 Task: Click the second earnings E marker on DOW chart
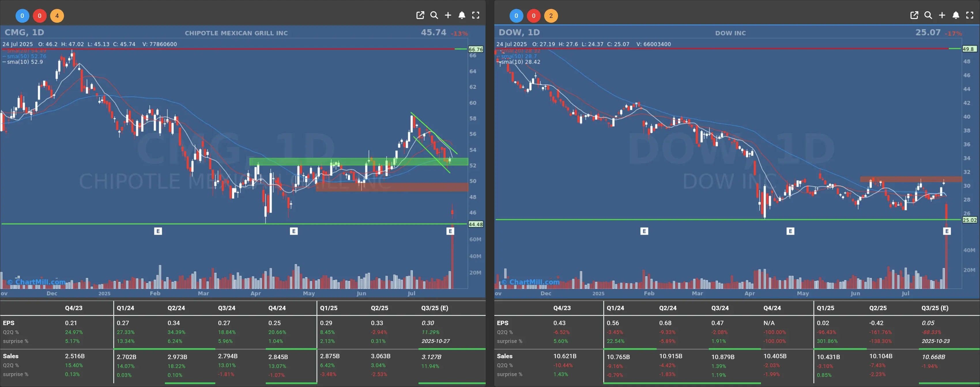pos(790,231)
